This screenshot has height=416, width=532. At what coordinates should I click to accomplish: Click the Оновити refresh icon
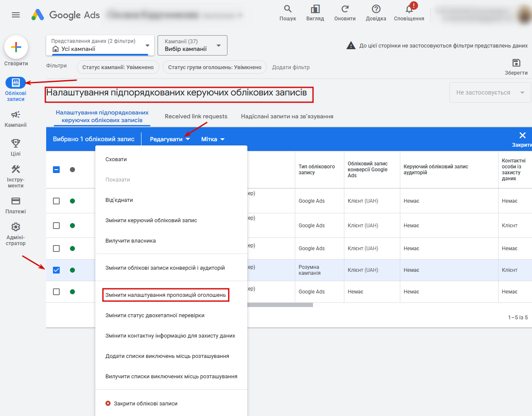click(345, 9)
